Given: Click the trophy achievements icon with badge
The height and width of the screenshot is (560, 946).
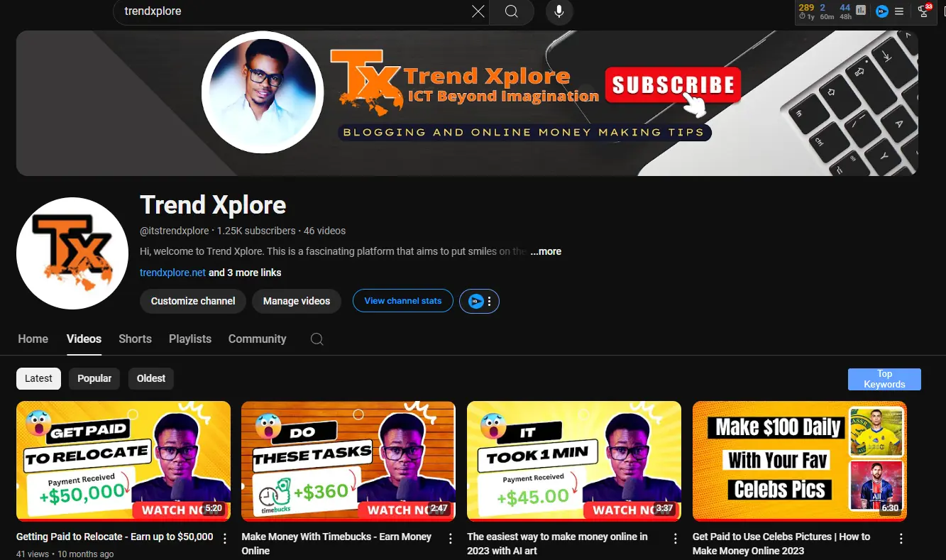Looking at the screenshot, I should [923, 12].
